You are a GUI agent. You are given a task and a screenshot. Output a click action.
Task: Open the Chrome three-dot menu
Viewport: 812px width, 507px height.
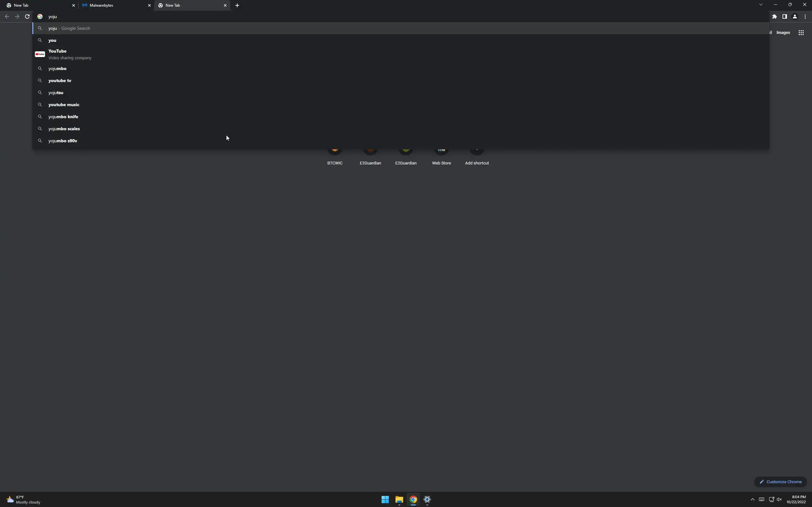(805, 16)
